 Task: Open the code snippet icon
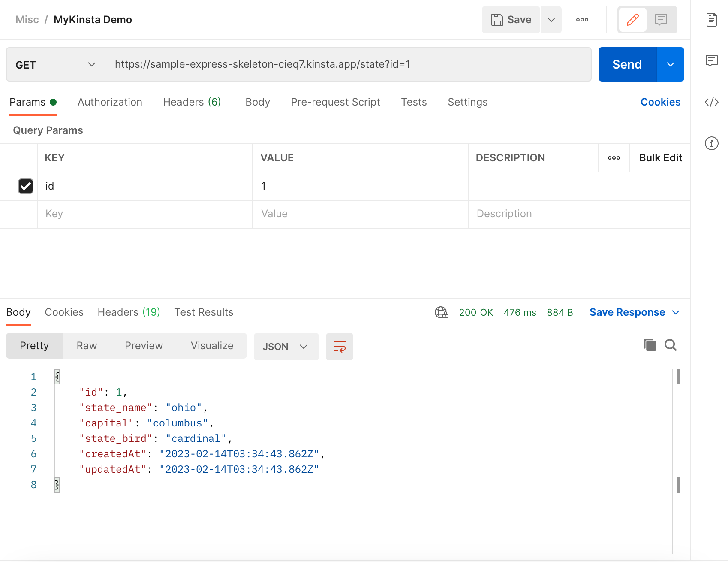click(711, 102)
